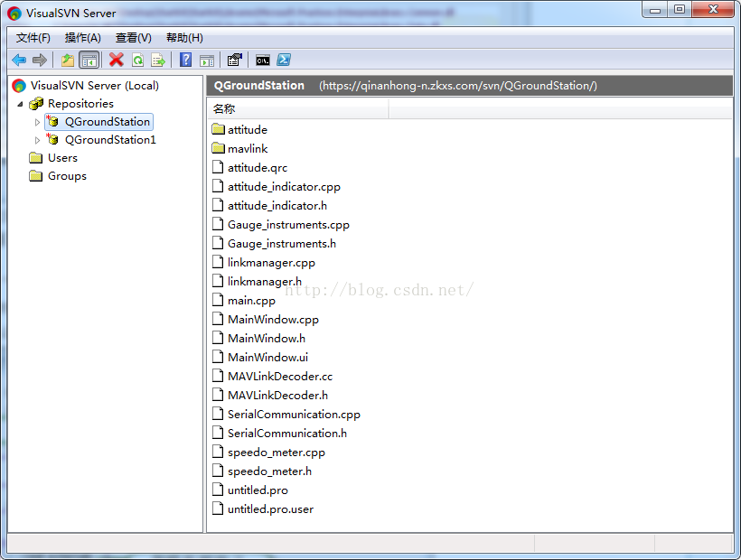This screenshot has height=560, width=741.
Task: Select MainWindow.ui file
Action: pyautogui.click(x=268, y=358)
